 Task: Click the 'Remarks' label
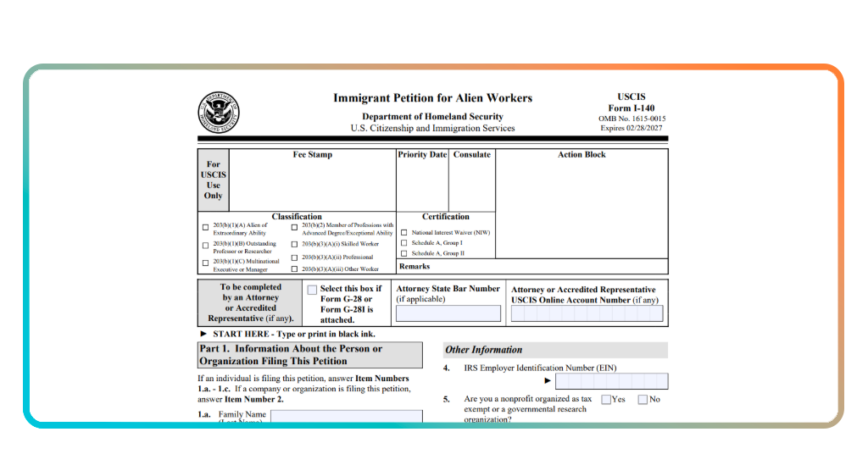pos(415,267)
